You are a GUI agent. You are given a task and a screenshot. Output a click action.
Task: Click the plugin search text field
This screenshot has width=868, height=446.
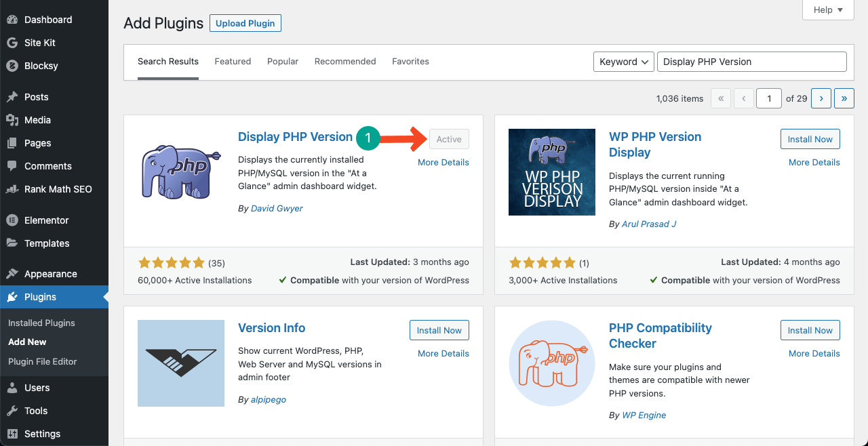pyautogui.click(x=751, y=62)
